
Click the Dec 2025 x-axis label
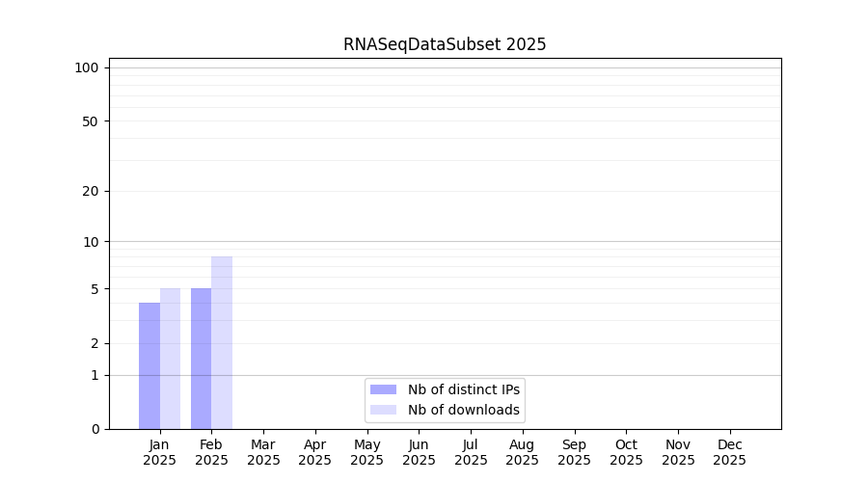point(729,452)
